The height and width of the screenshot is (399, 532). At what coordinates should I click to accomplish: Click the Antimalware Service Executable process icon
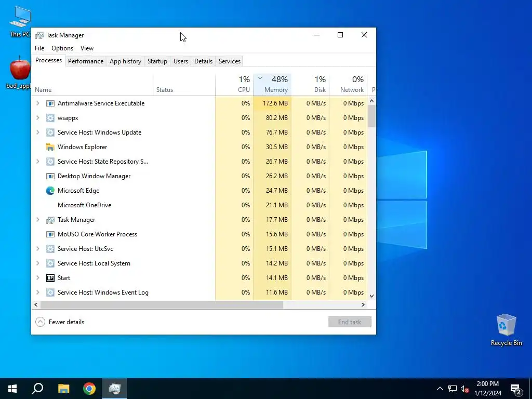pos(50,103)
